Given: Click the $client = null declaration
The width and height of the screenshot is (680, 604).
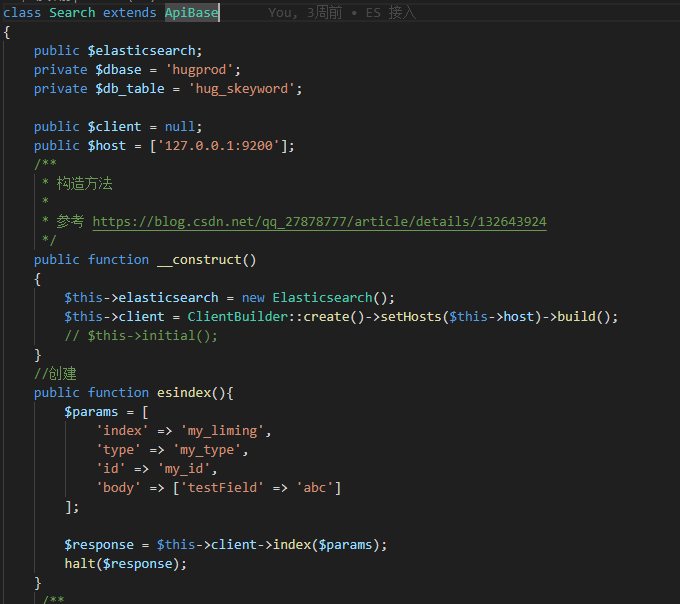Looking at the screenshot, I should (118, 127).
